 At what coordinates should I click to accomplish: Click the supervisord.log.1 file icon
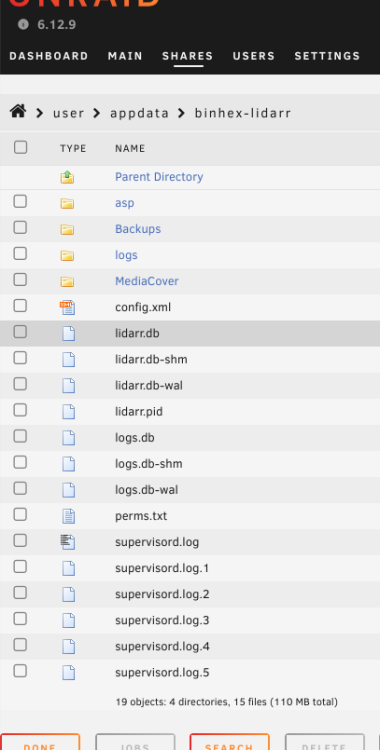pos(68,568)
